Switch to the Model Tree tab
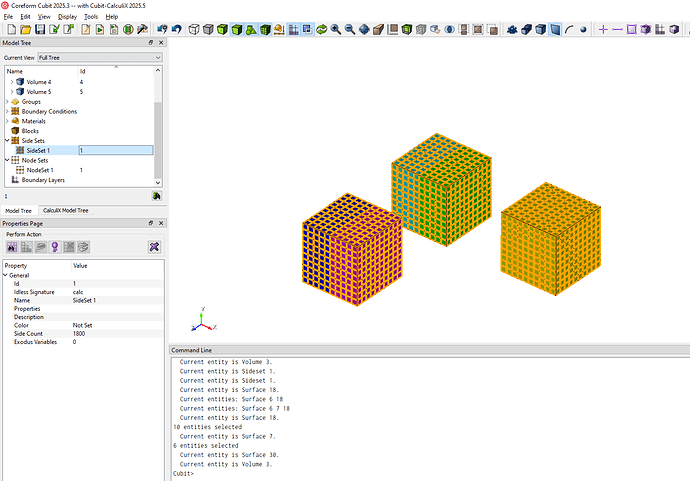This screenshot has height=481, width=690. [18, 211]
